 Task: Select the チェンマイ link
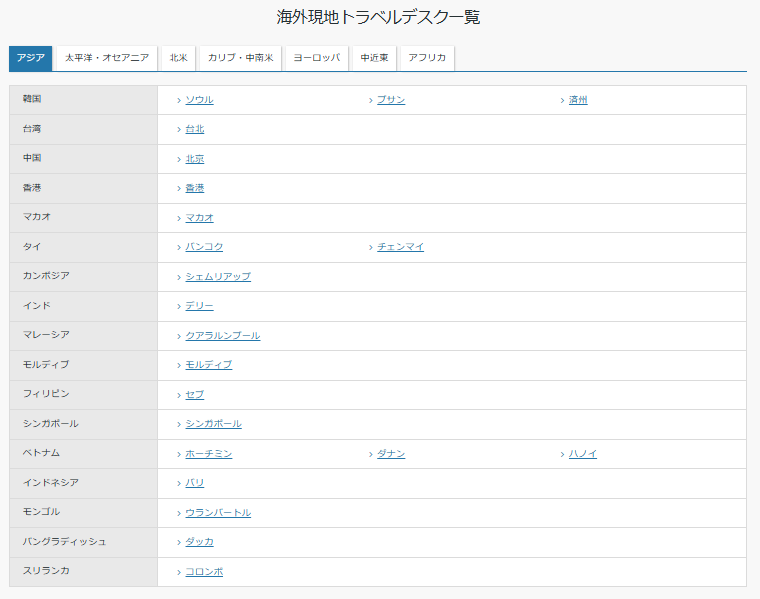pos(400,247)
